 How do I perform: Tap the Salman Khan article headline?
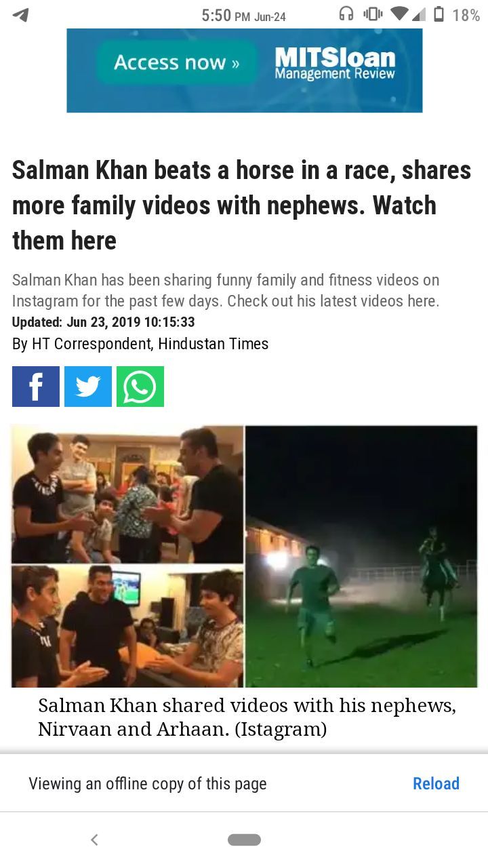241,205
